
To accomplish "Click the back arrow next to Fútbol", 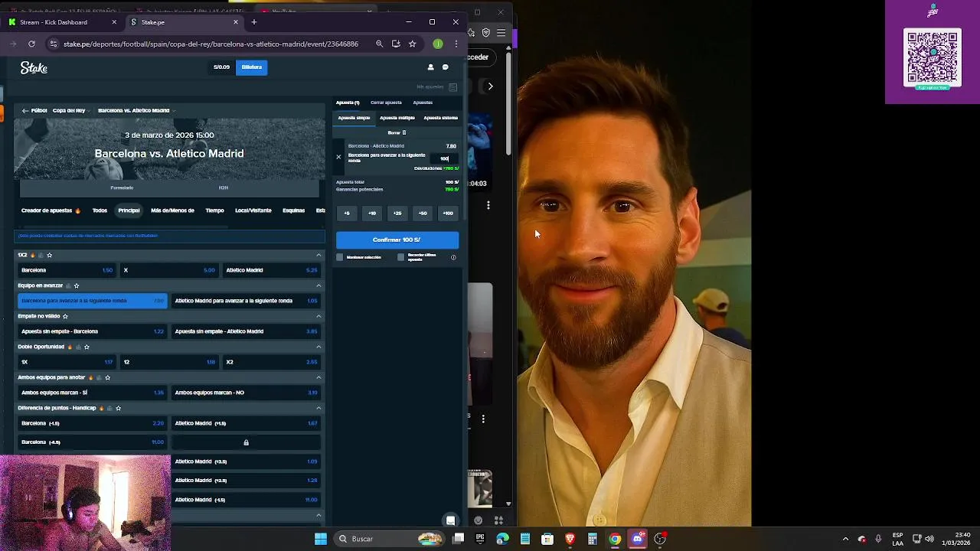I will tap(25, 110).
